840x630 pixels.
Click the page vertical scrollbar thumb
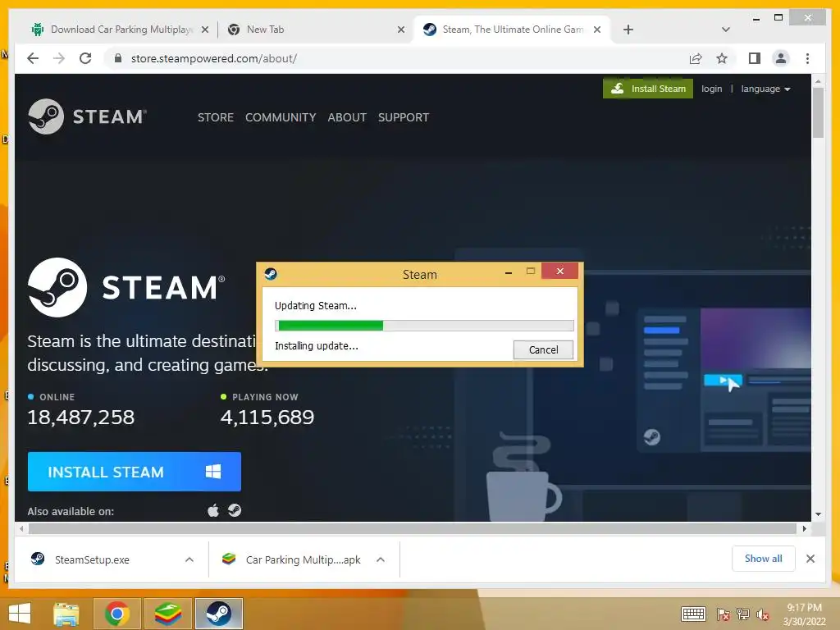click(x=818, y=112)
